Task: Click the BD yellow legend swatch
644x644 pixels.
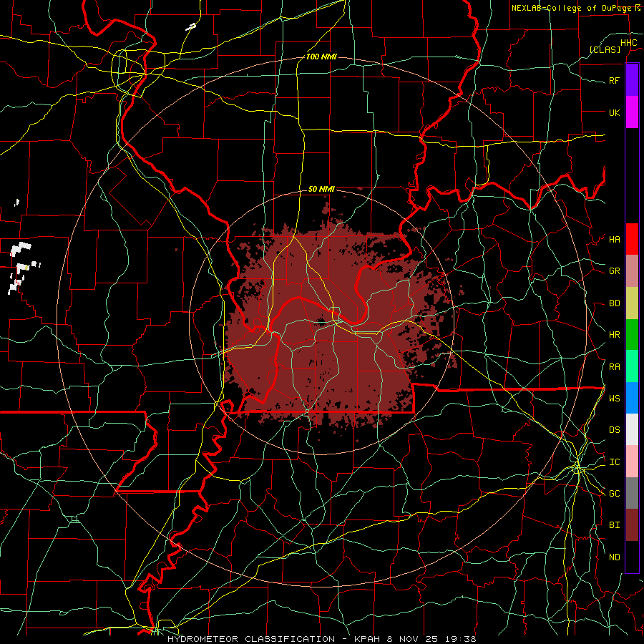Action: (x=632, y=303)
